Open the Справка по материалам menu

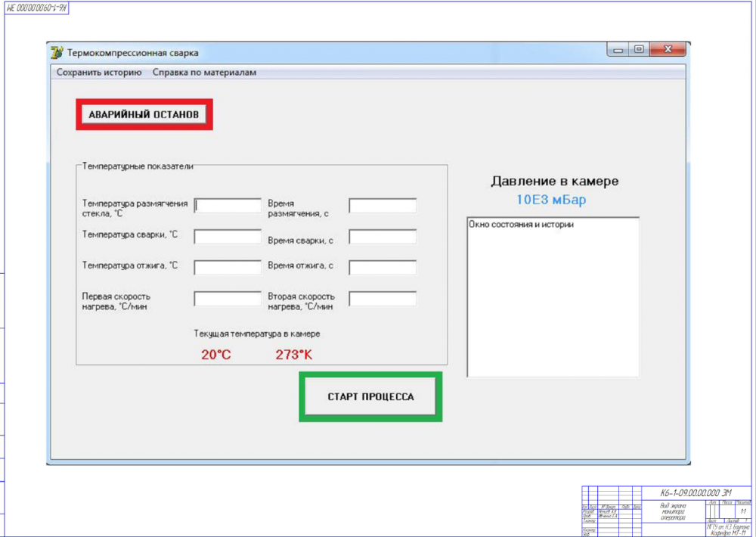click(204, 73)
